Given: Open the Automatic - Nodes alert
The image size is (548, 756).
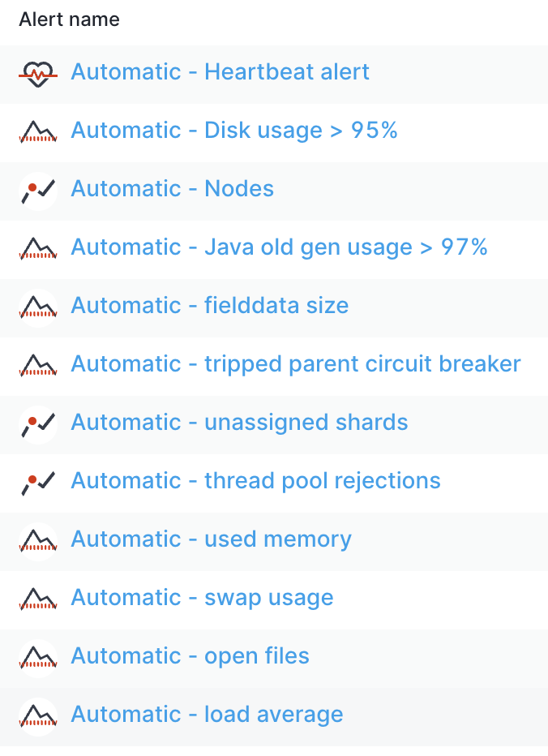Looking at the screenshot, I should coord(172,188).
